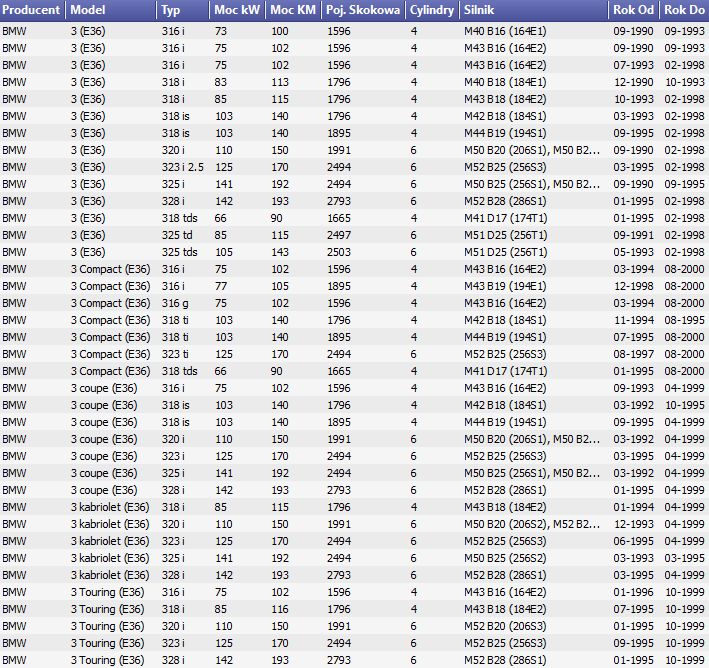709x668 pixels.
Task: Click the Rok Do column header
Action: pos(684,10)
